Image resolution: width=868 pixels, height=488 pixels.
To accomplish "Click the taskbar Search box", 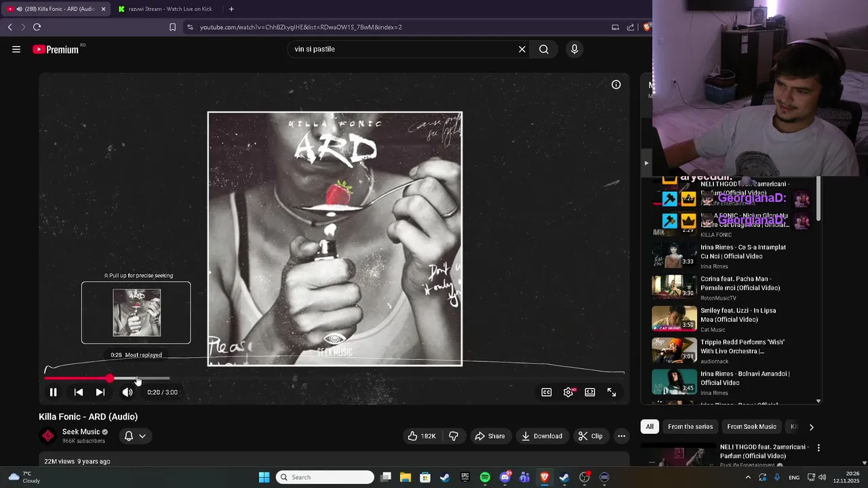I will (x=325, y=477).
